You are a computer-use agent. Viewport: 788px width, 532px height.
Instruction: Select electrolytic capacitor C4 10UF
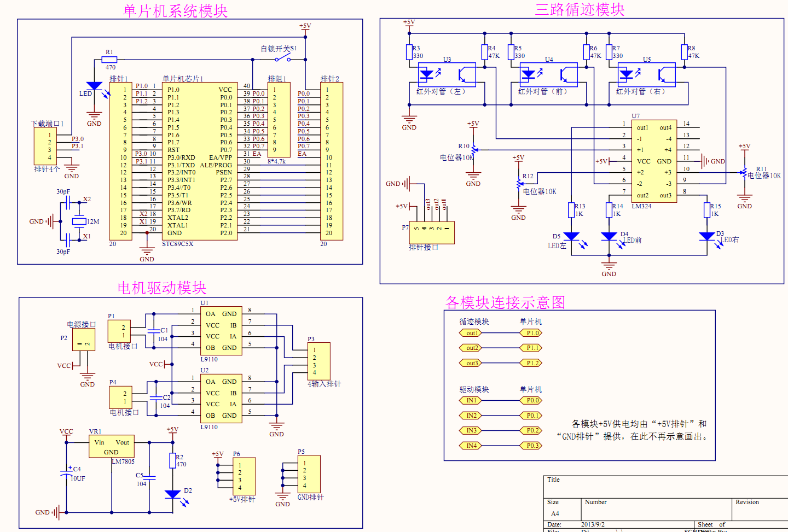[x=66, y=472]
